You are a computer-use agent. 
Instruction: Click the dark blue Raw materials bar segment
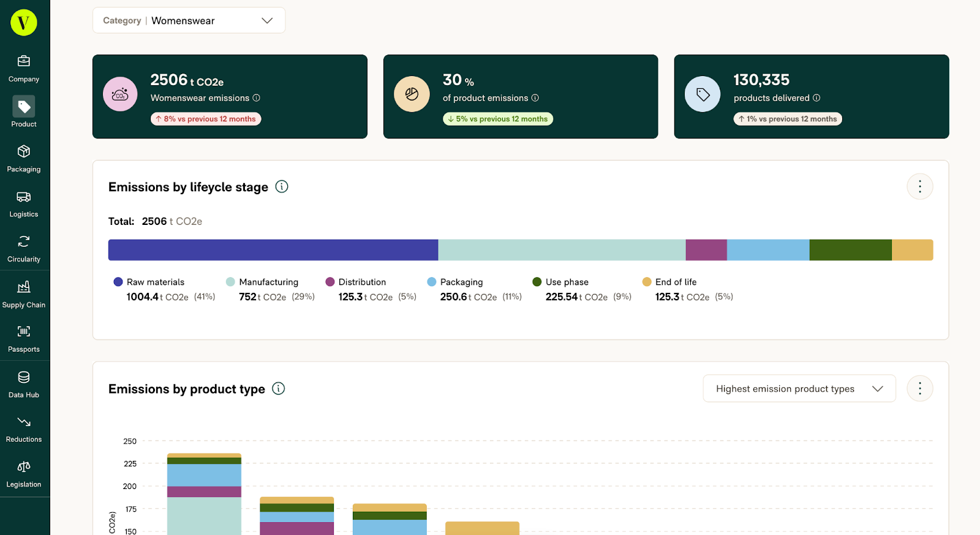(273, 250)
